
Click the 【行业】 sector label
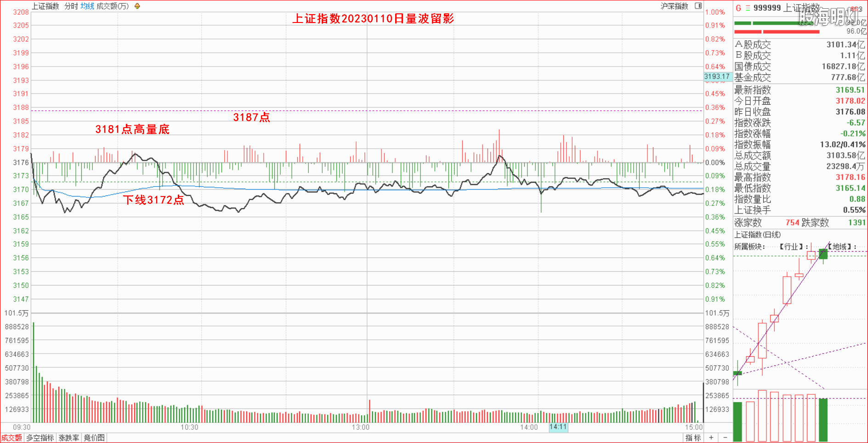coord(791,247)
